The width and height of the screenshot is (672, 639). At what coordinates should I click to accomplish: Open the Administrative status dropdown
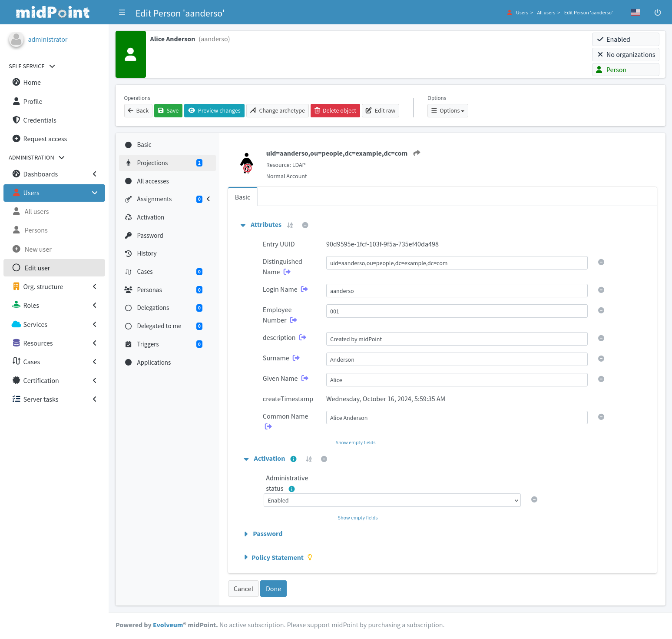tap(391, 500)
